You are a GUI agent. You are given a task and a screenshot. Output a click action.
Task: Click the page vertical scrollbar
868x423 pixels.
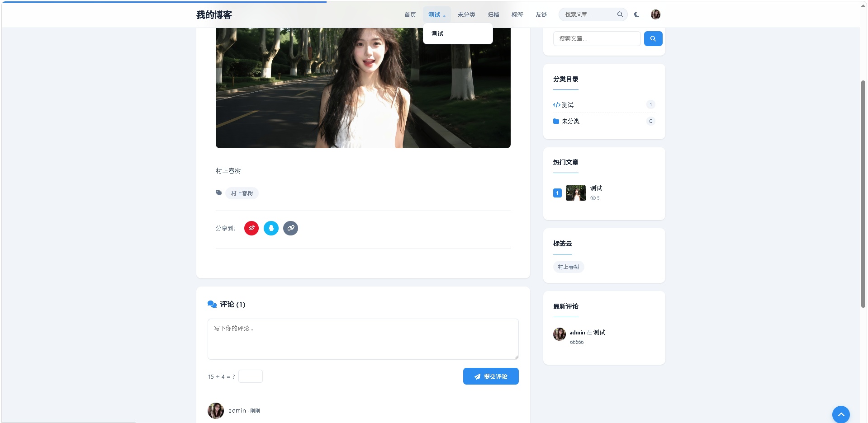click(863, 194)
